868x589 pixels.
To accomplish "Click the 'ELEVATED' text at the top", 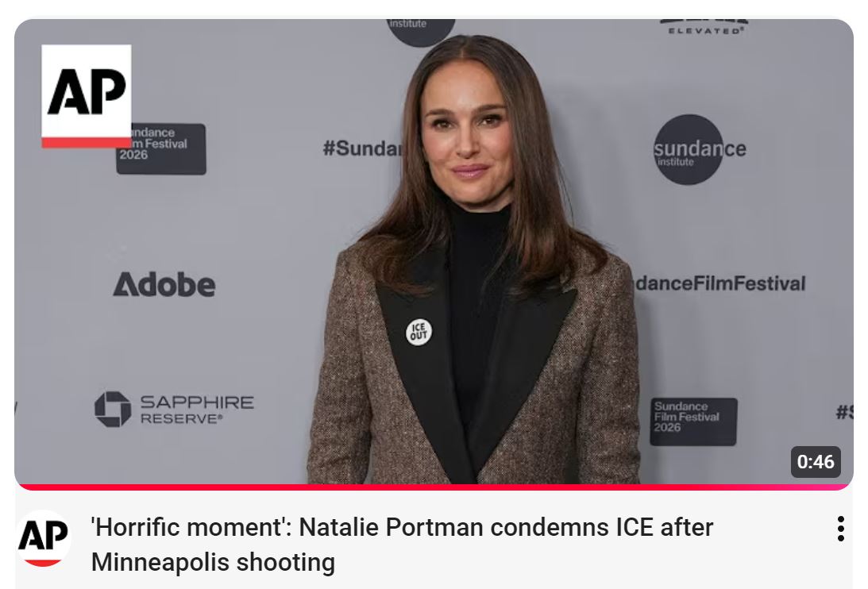I will [703, 29].
